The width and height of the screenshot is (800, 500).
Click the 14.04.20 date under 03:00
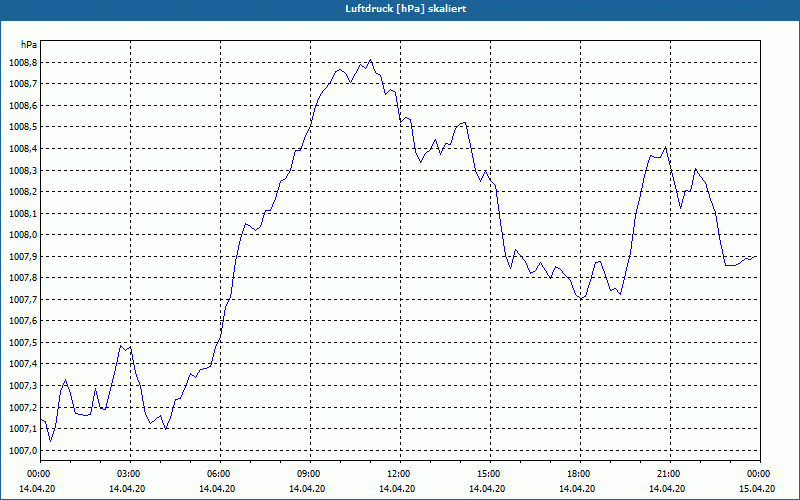point(127,489)
